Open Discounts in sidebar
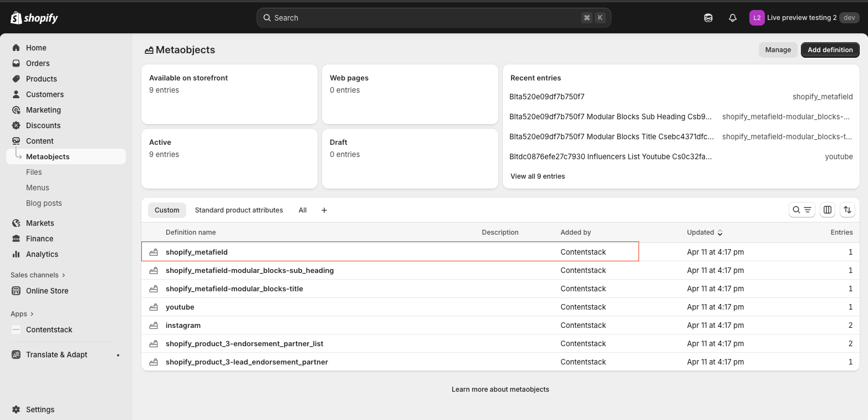Image resolution: width=868 pixels, height=420 pixels. 43,125
